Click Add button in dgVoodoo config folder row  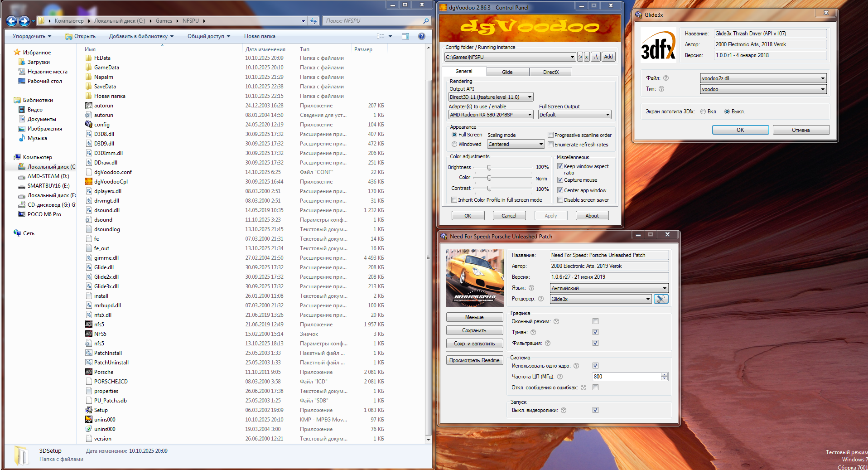(x=608, y=57)
